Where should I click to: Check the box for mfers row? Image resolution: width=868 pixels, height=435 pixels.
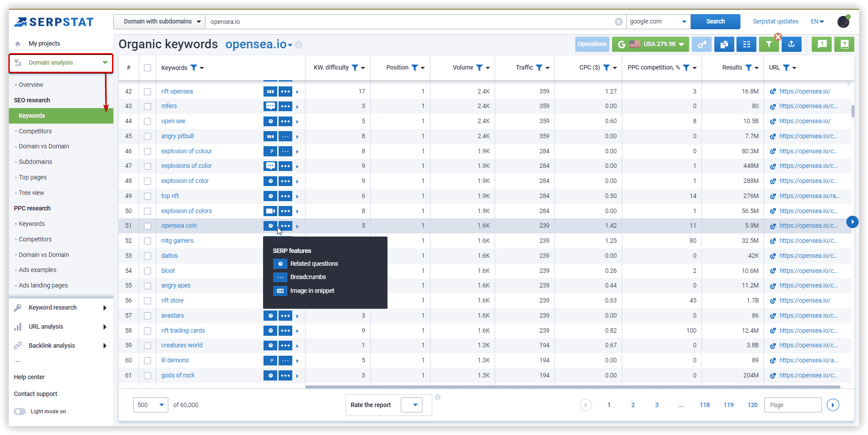(147, 106)
